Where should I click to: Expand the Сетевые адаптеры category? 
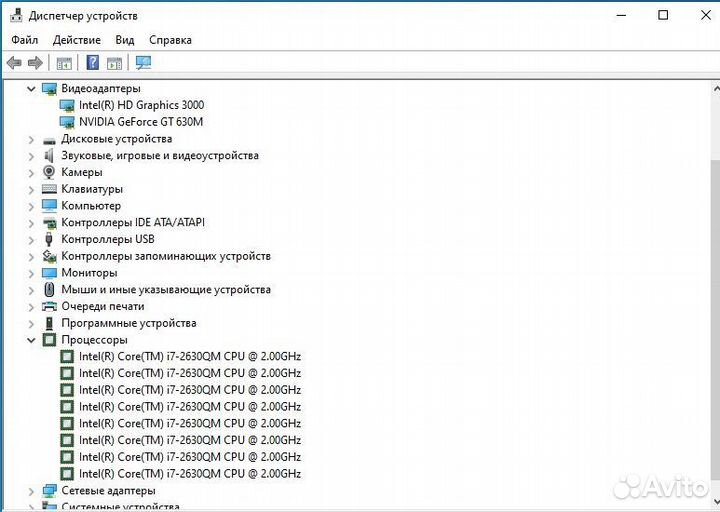[x=31, y=491]
